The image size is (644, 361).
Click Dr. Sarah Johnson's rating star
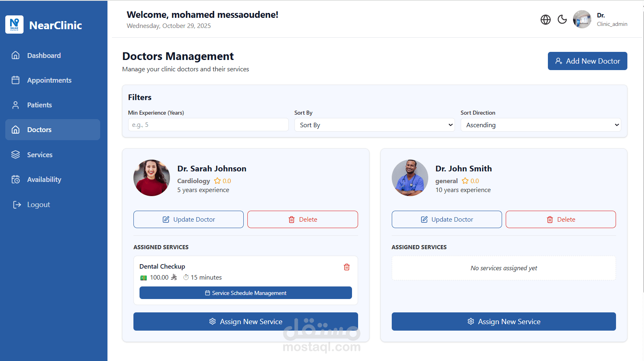point(217,181)
